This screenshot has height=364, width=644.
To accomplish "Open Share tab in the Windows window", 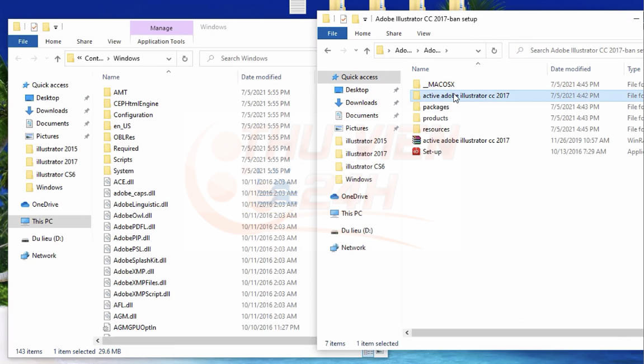I will 84,41.
